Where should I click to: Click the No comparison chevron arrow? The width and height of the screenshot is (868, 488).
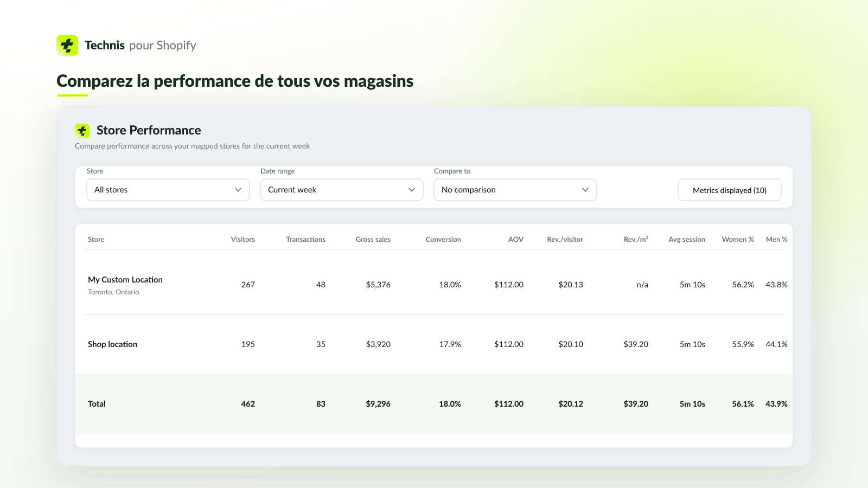(x=585, y=190)
